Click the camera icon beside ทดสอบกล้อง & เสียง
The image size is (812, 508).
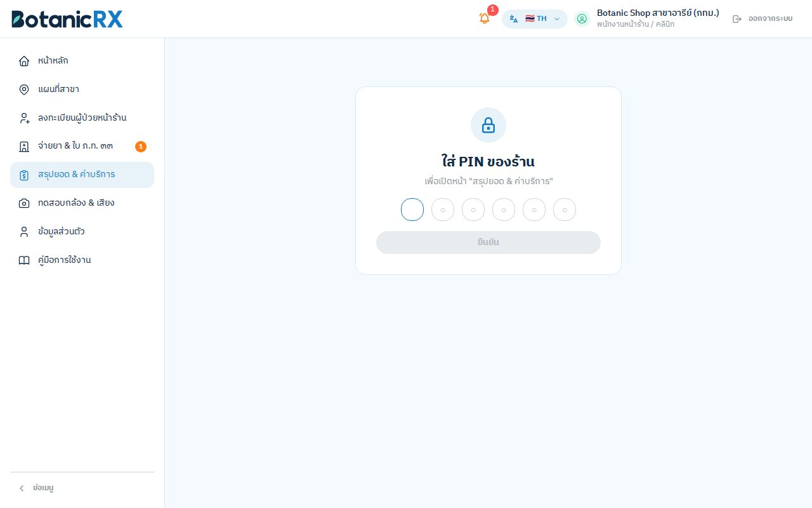[x=24, y=203]
